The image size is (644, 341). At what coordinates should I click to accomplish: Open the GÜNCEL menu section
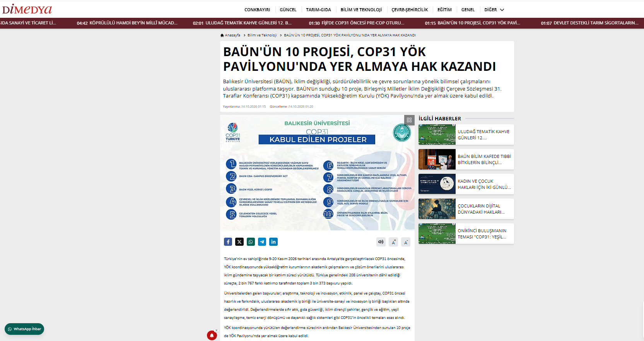coord(288,10)
